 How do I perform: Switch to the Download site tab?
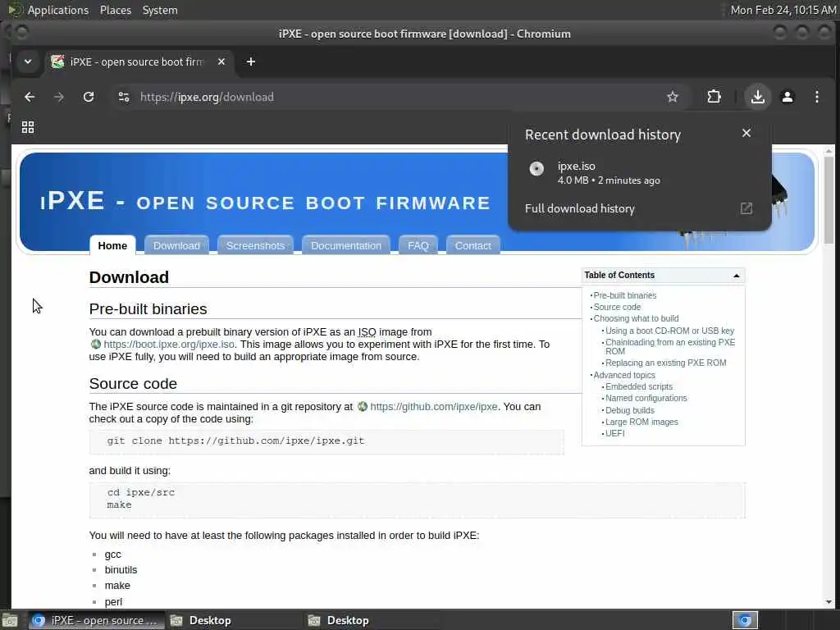176,245
